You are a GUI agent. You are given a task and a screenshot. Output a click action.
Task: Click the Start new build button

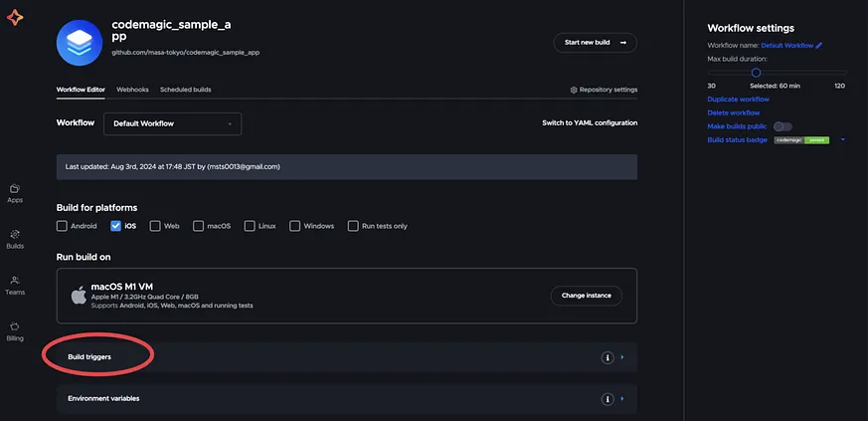(596, 43)
